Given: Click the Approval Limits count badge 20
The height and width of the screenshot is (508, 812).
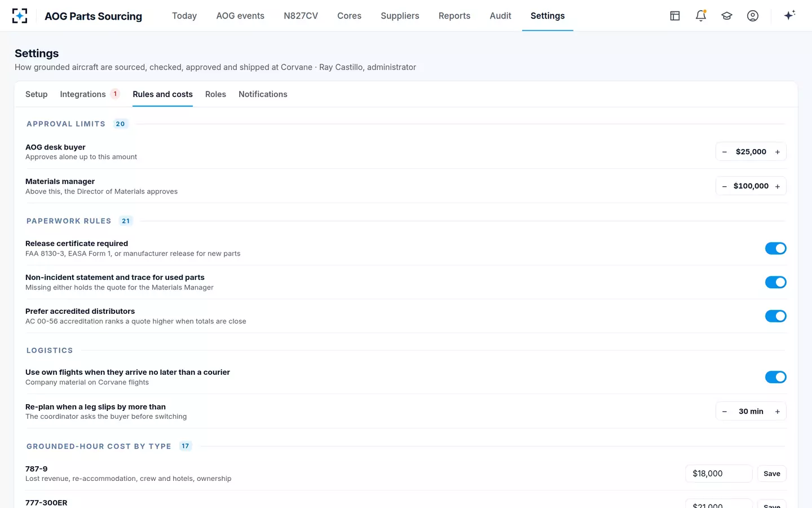Looking at the screenshot, I should click(121, 124).
